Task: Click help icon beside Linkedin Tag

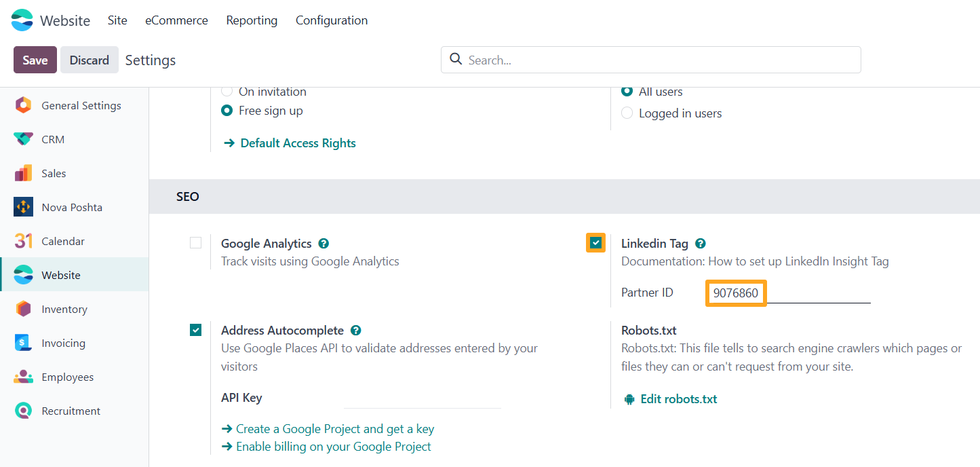Action: click(x=701, y=244)
